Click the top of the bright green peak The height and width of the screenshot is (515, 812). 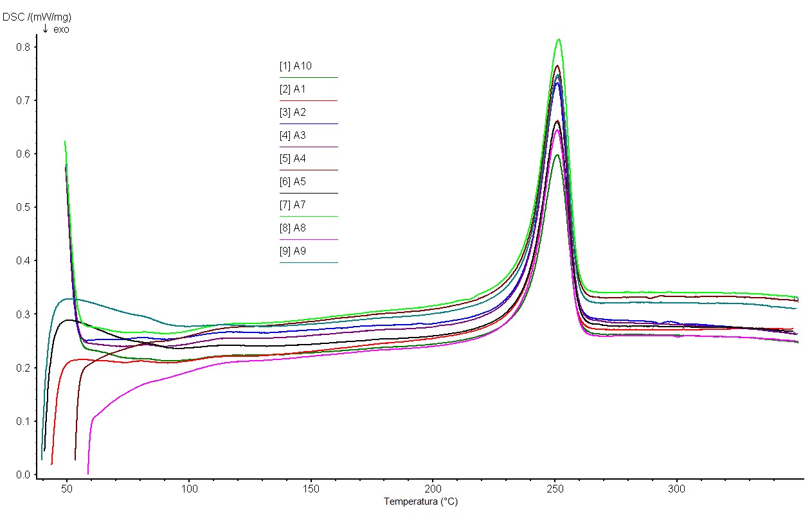pos(559,39)
